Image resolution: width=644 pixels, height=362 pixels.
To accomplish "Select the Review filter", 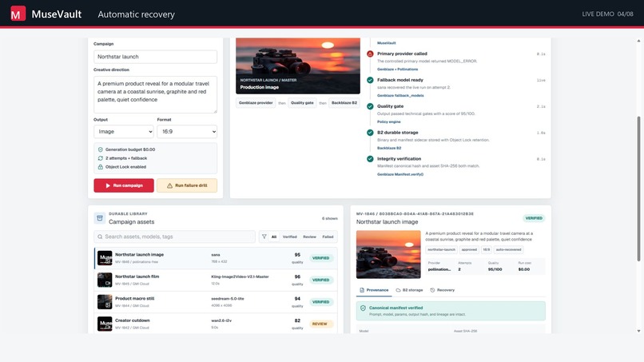I will coord(310,237).
